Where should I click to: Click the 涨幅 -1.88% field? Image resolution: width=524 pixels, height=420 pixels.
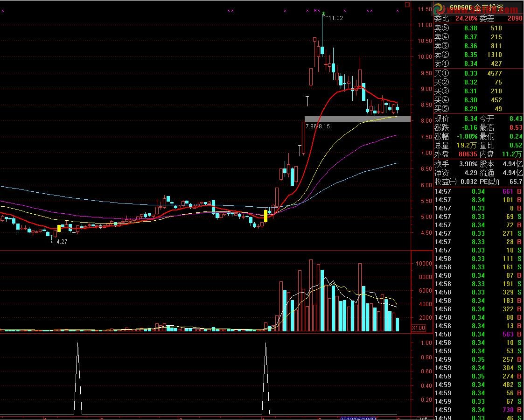point(456,136)
